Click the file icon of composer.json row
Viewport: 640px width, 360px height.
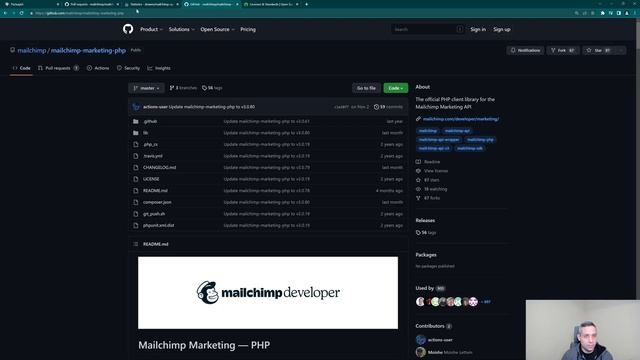click(136, 202)
